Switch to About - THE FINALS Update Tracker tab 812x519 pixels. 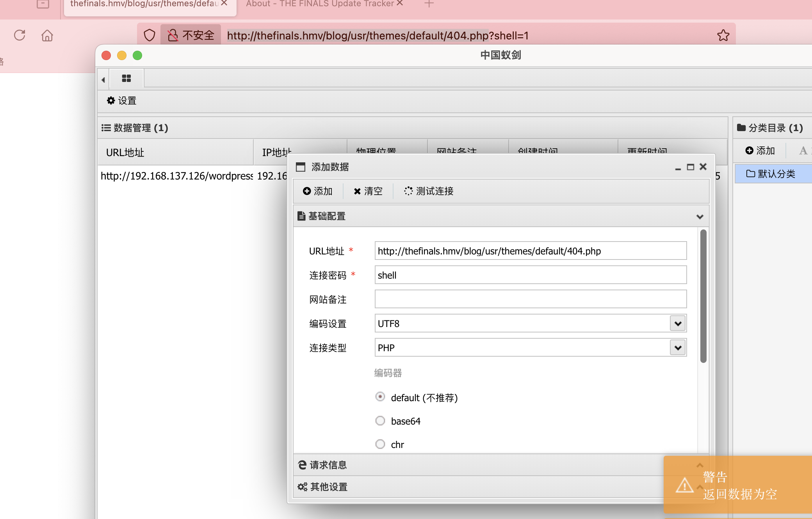(x=320, y=4)
